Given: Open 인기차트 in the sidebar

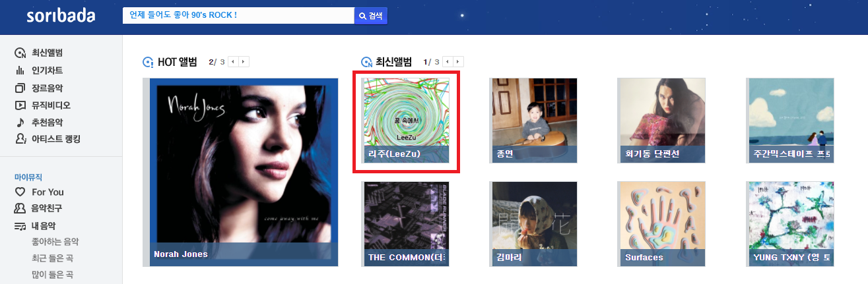Looking at the screenshot, I should [x=47, y=71].
